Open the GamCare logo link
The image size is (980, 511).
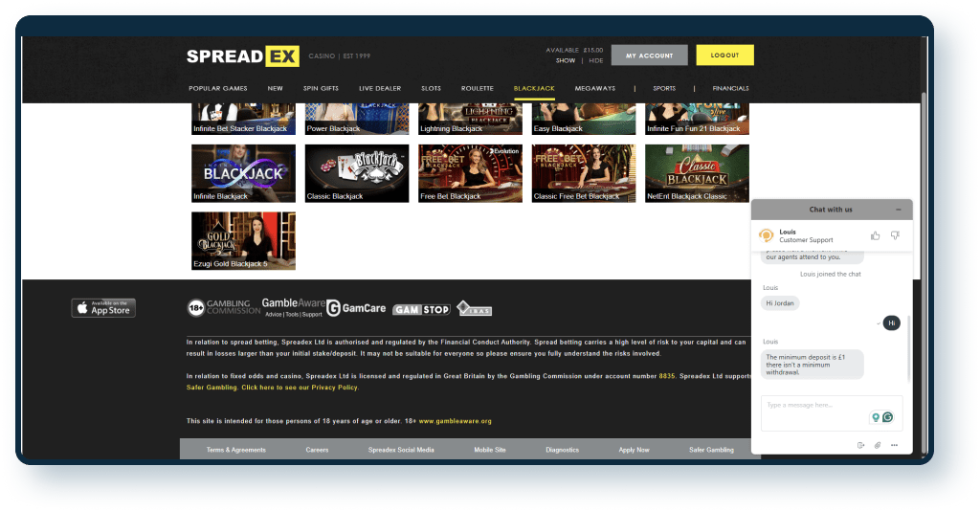pyautogui.click(x=356, y=308)
